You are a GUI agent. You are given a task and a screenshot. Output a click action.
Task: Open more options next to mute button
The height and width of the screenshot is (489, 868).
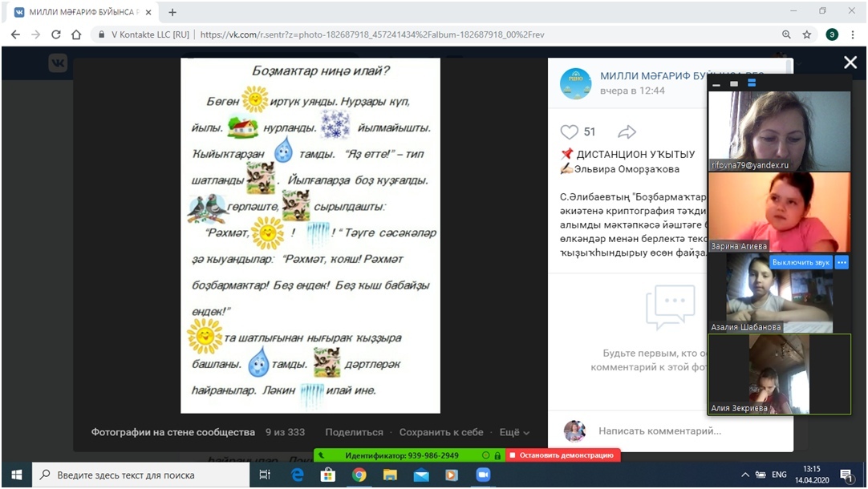842,262
